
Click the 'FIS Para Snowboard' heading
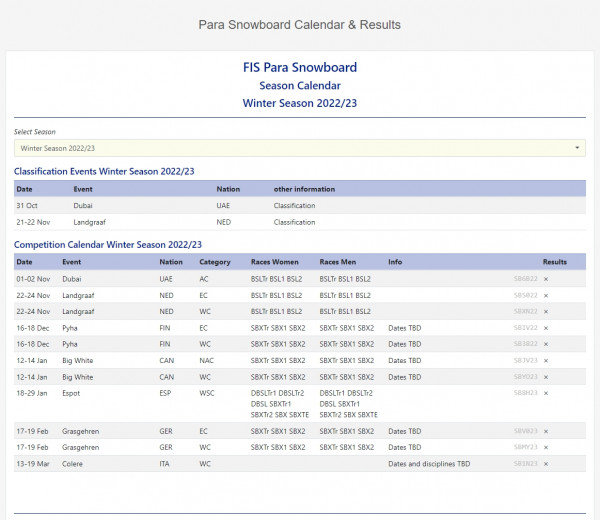pyautogui.click(x=300, y=67)
